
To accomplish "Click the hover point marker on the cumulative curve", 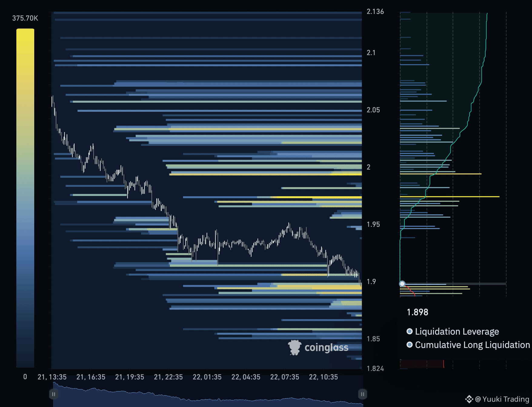I will pos(402,284).
